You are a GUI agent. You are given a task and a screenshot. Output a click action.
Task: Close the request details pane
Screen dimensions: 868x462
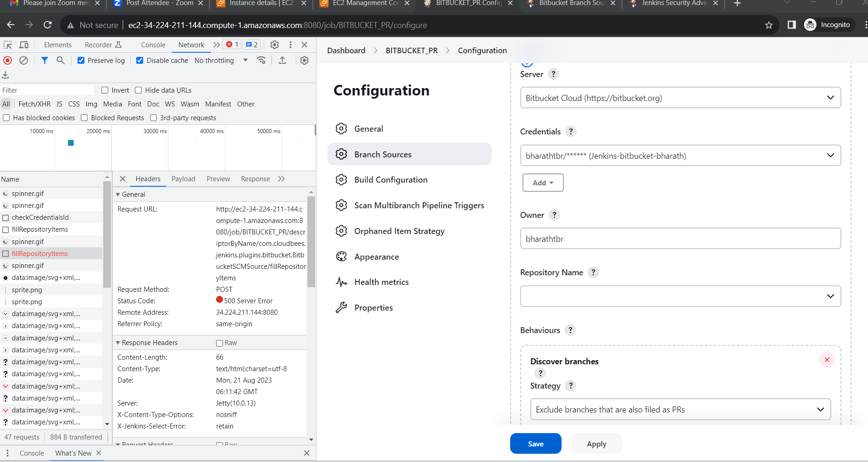coord(122,178)
